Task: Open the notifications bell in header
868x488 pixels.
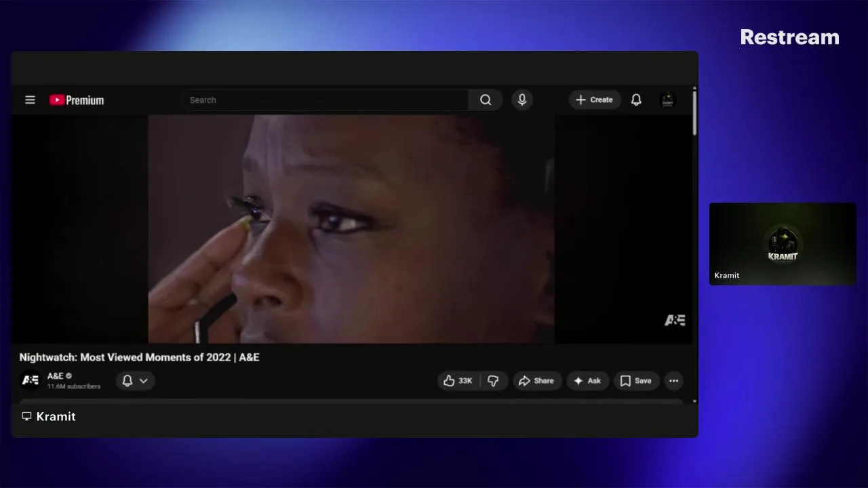Action: [636, 100]
